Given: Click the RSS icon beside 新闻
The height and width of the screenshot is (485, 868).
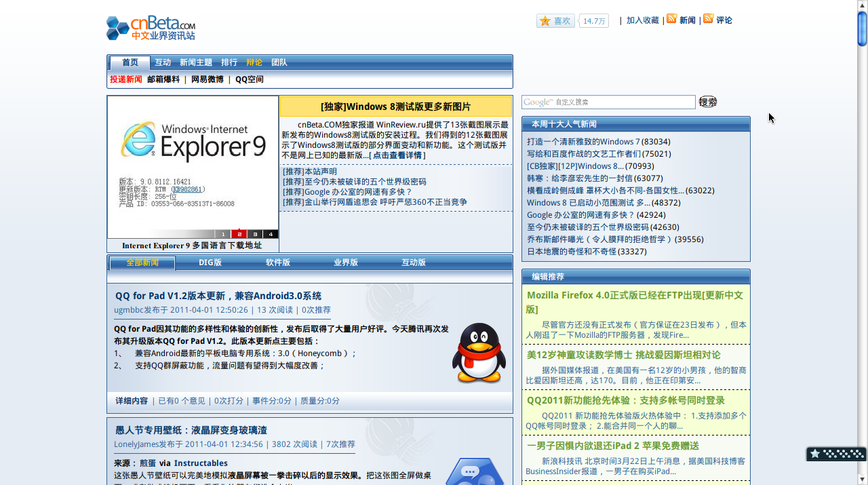Looking at the screenshot, I should coord(671,19).
